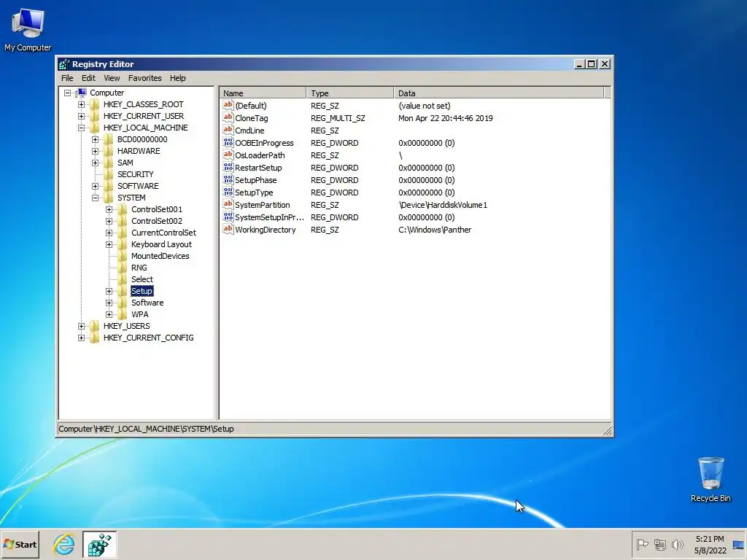Open the My Computer desktop icon
The image size is (747, 560).
pyautogui.click(x=28, y=30)
